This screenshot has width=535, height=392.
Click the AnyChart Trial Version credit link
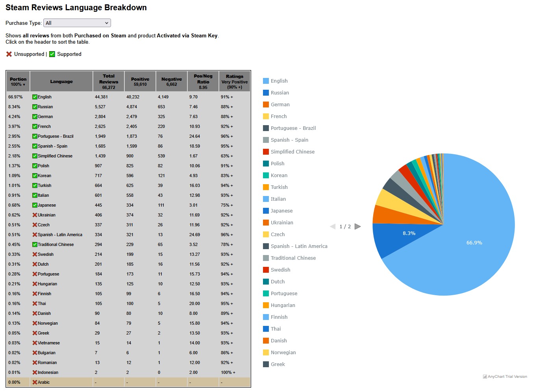tap(505, 377)
